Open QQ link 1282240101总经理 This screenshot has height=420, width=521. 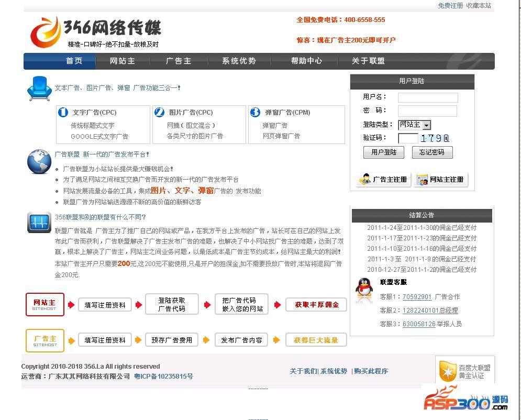coord(430,311)
